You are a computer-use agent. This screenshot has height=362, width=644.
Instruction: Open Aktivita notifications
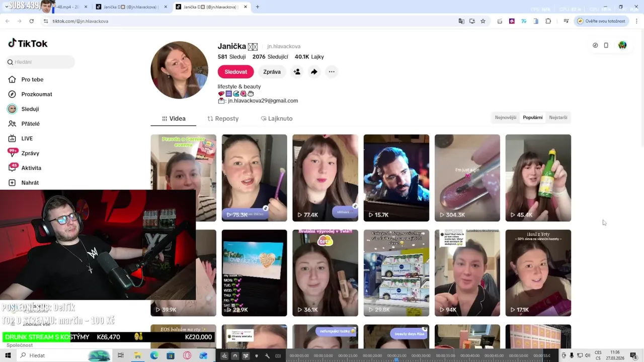(x=31, y=168)
